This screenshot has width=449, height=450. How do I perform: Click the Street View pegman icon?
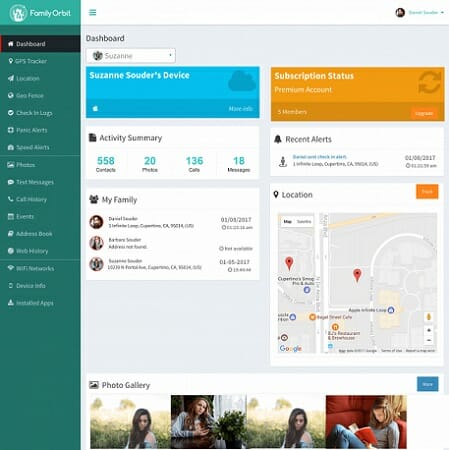click(x=429, y=317)
